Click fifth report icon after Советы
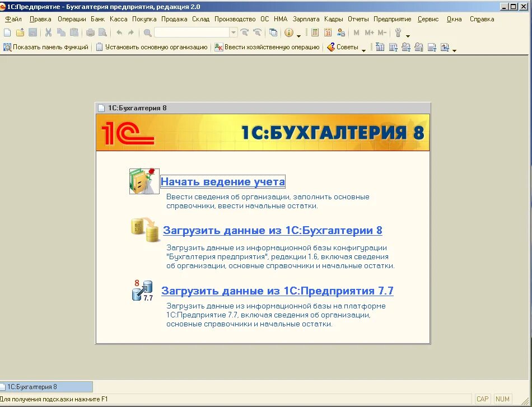Viewport: 532px width, 407px height. 432,47
